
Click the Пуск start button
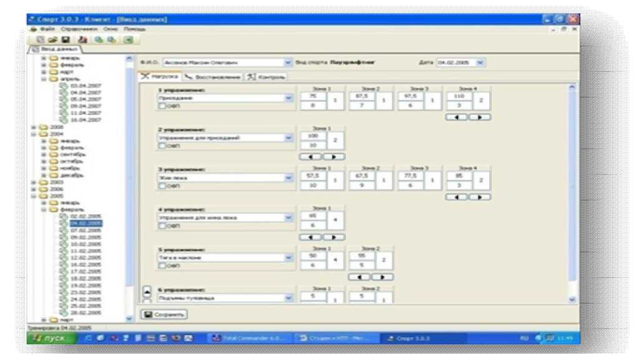point(51,338)
